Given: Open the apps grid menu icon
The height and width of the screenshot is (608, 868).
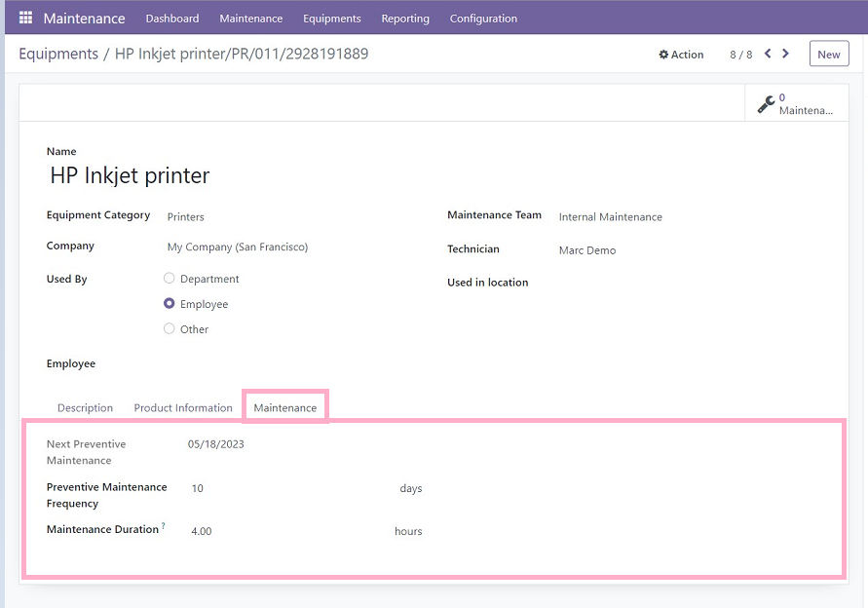Looking at the screenshot, I should tap(25, 18).
